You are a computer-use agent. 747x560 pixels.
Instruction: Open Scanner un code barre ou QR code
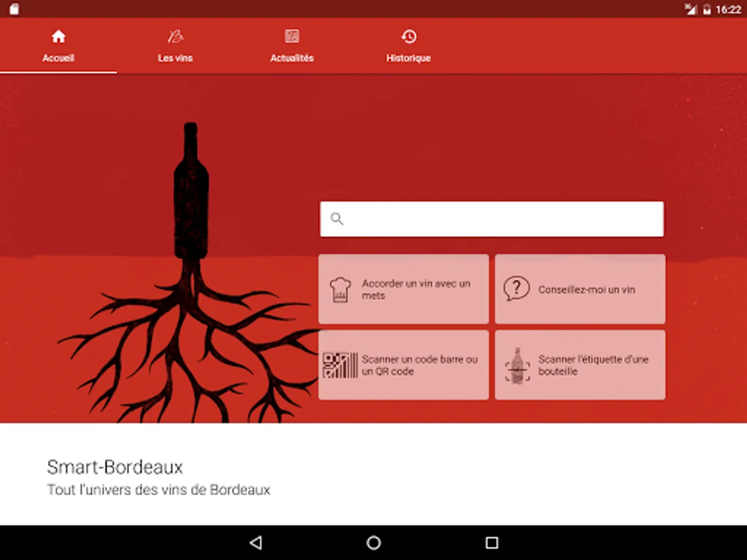pos(403,365)
